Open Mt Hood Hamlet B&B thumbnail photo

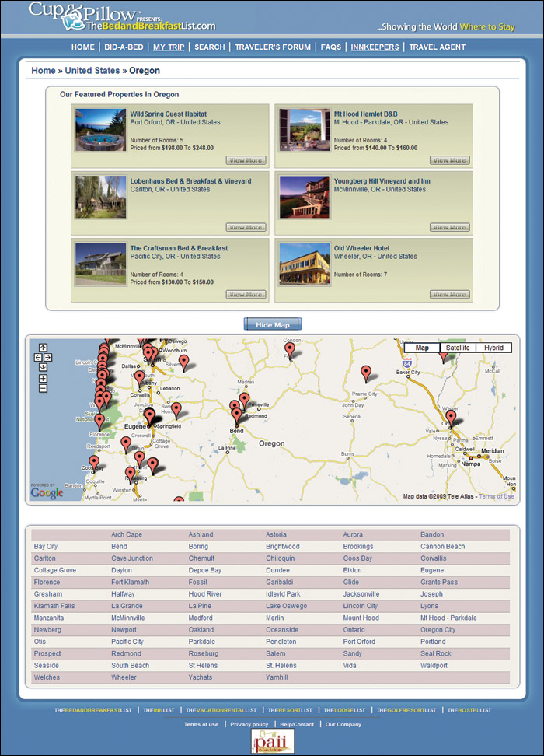pyautogui.click(x=305, y=130)
